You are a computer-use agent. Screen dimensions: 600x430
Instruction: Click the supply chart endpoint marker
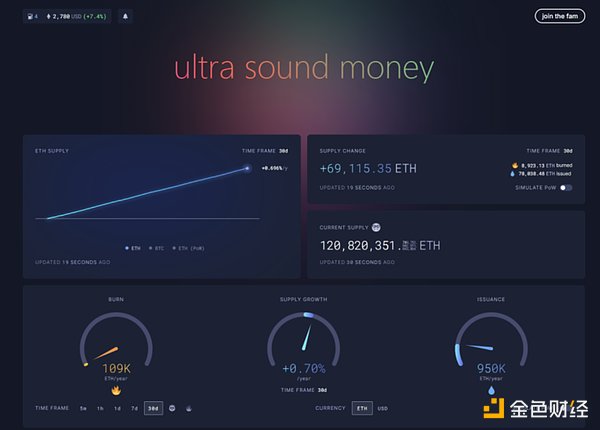click(246, 169)
